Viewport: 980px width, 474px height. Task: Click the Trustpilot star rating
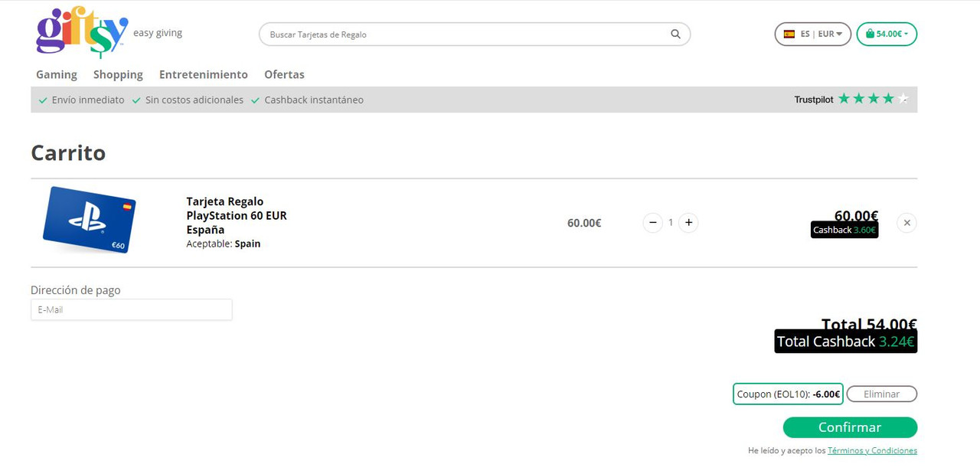pos(874,99)
